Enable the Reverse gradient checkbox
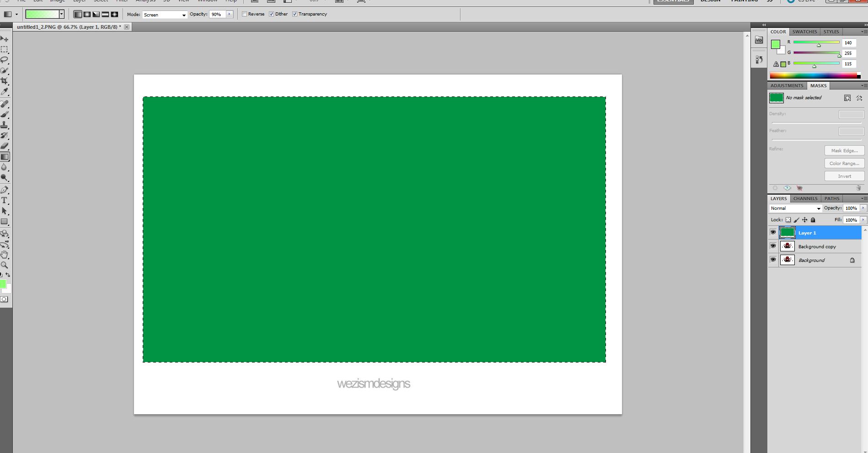Screen dimensions: 868x453 point(245,14)
